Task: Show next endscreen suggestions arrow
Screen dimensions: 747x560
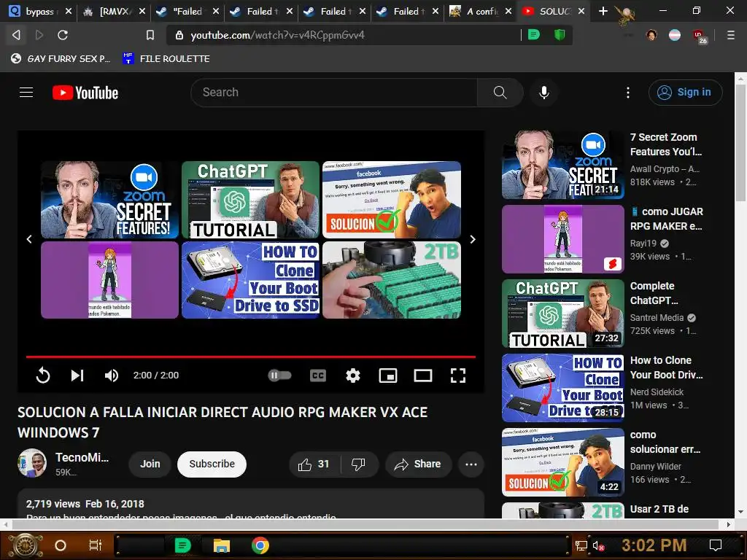Action: 473,239
